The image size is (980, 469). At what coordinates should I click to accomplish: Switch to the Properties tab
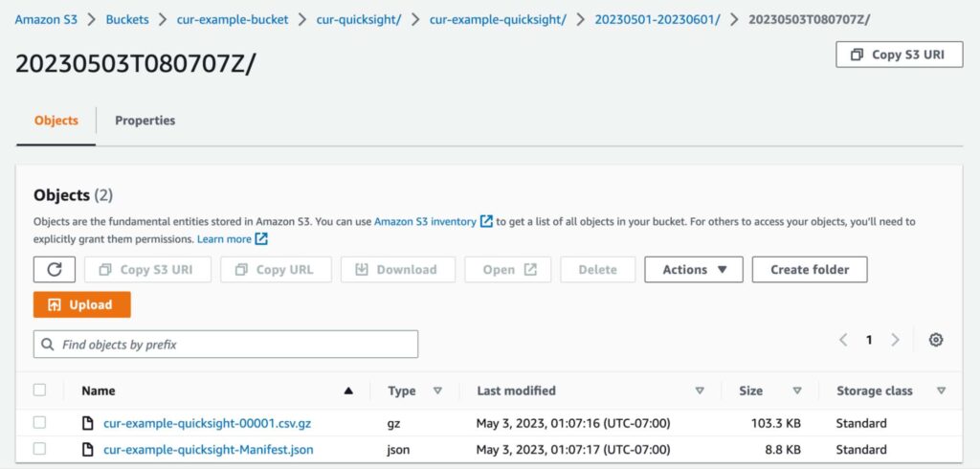[x=145, y=121]
